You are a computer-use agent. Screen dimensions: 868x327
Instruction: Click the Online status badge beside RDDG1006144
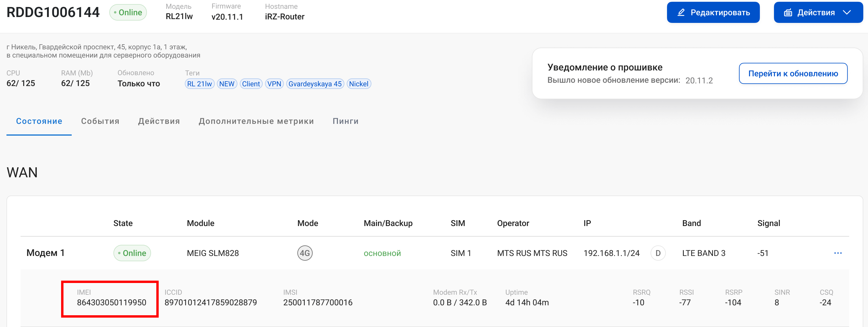[128, 12]
